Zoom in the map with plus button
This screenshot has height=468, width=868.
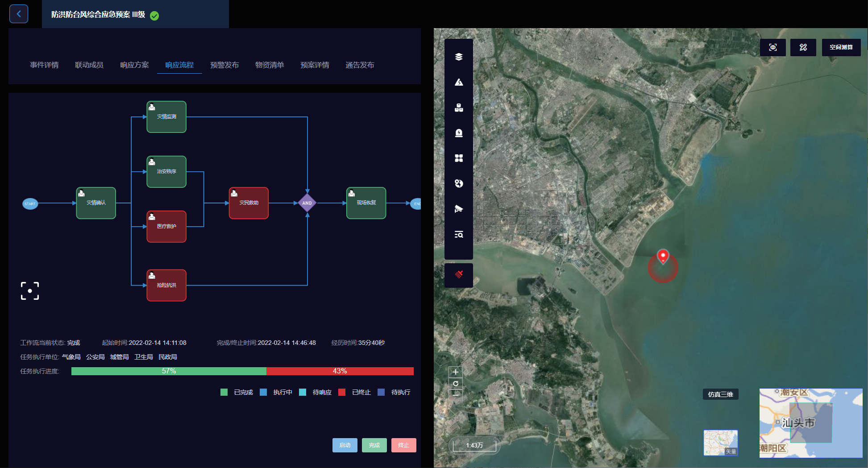[x=455, y=372]
